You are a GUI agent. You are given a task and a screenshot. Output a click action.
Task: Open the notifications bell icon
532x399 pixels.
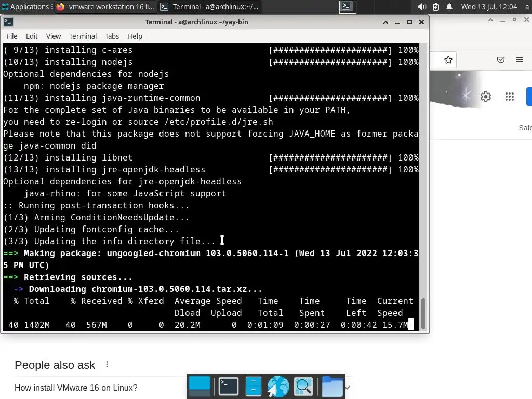[x=449, y=7]
